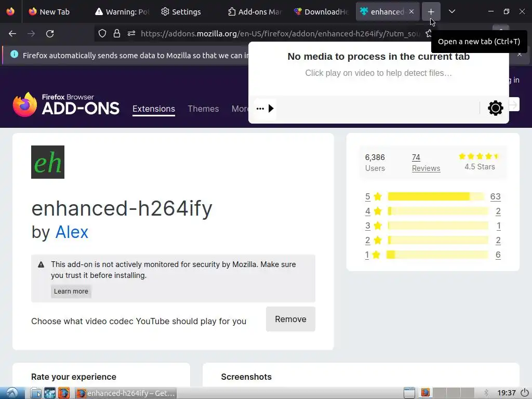Close the enhanced-h264ify tab
The width and height of the screenshot is (532, 399).
[411, 11]
